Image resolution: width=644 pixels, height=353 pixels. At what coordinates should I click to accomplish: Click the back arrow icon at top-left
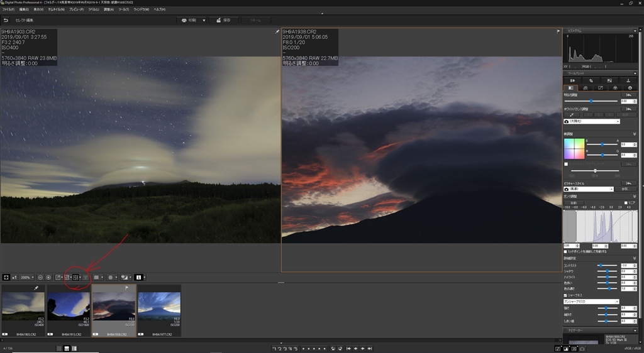pos(6,20)
